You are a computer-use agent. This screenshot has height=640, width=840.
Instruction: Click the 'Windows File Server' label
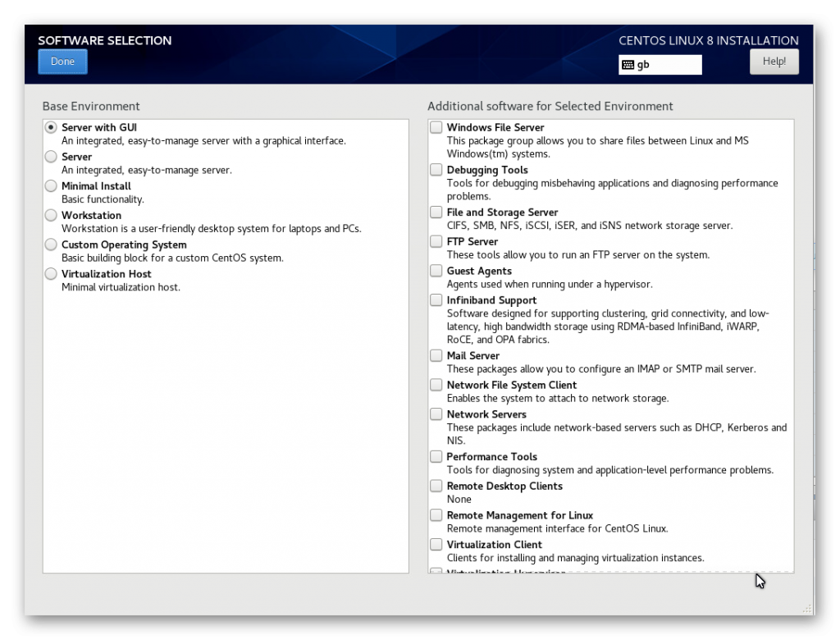coord(495,127)
